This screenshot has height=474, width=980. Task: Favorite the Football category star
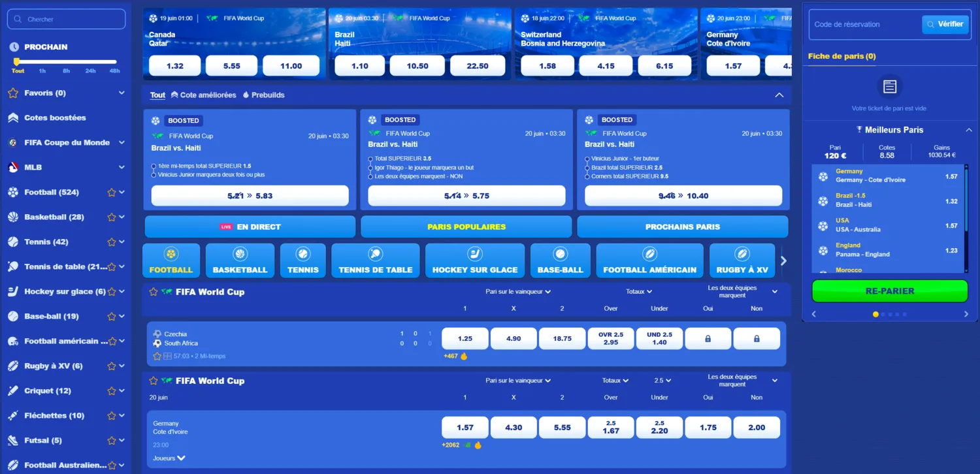click(x=112, y=193)
